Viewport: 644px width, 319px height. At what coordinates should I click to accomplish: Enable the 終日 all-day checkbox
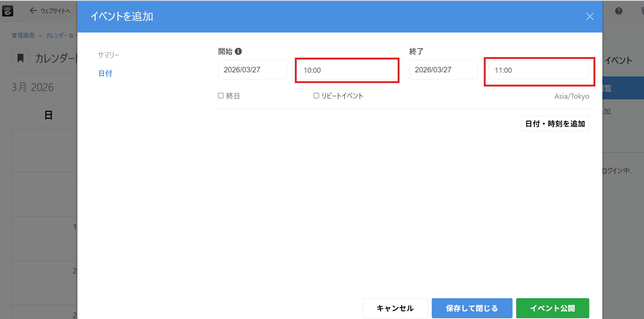point(221,96)
